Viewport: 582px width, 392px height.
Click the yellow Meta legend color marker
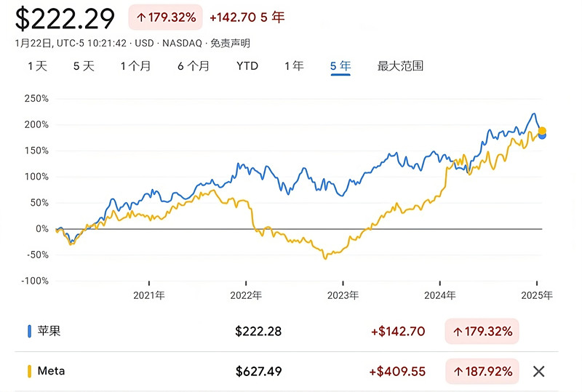(29, 371)
